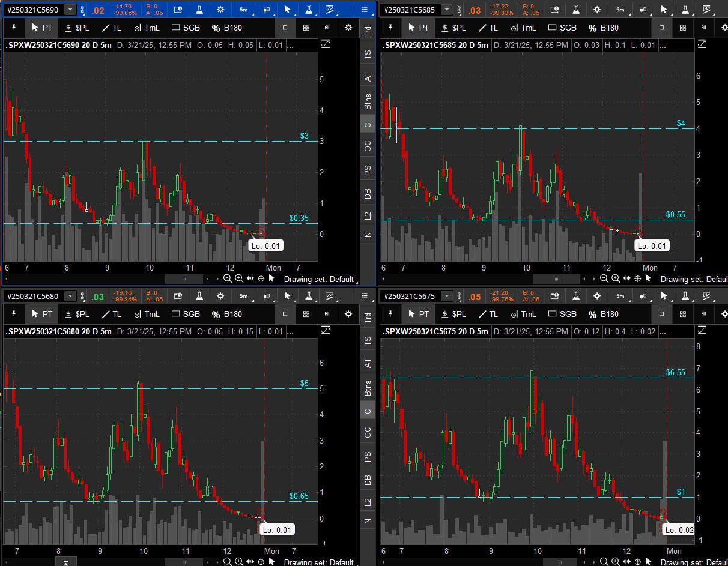This screenshot has width=728, height=566.
Task: Open the Trd side tab on top-left chart
Action: 368,32
